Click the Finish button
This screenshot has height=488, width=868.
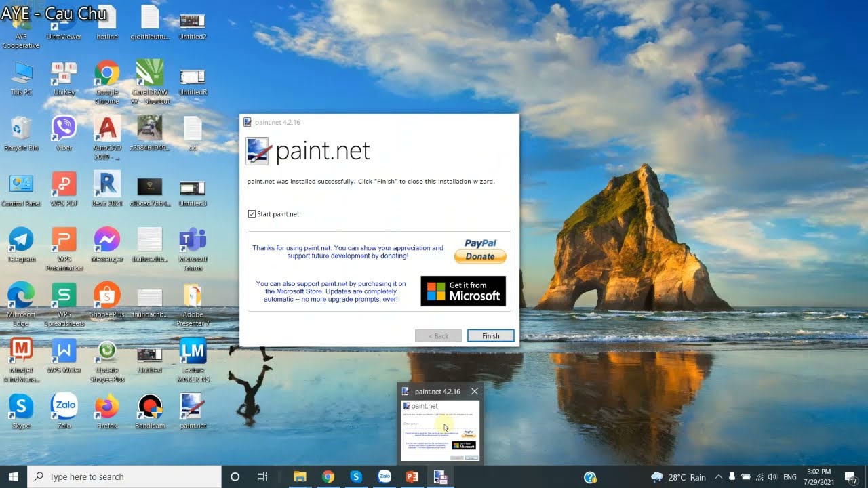click(490, 335)
